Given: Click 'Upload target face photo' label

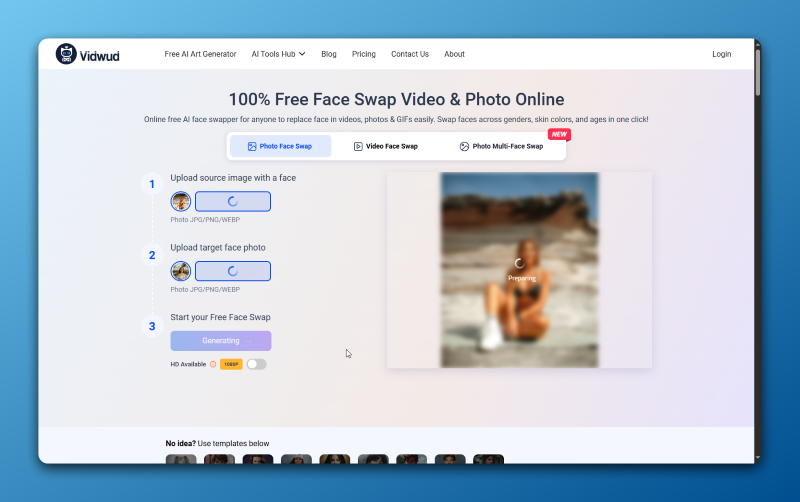Looking at the screenshot, I should pos(218,247).
